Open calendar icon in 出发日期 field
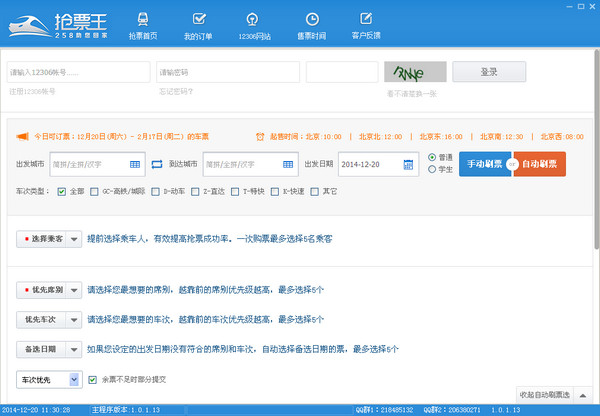 pos(408,164)
